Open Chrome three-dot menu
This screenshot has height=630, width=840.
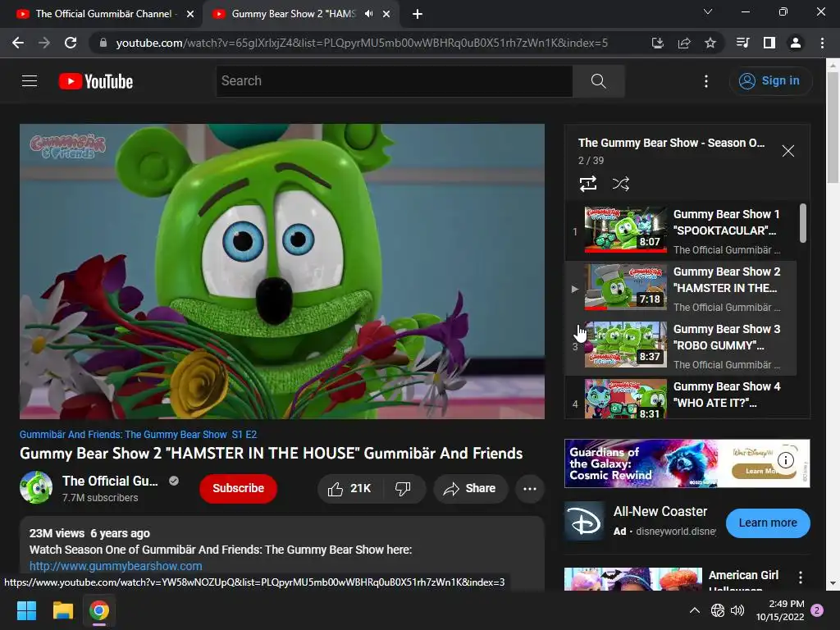pyautogui.click(x=822, y=43)
